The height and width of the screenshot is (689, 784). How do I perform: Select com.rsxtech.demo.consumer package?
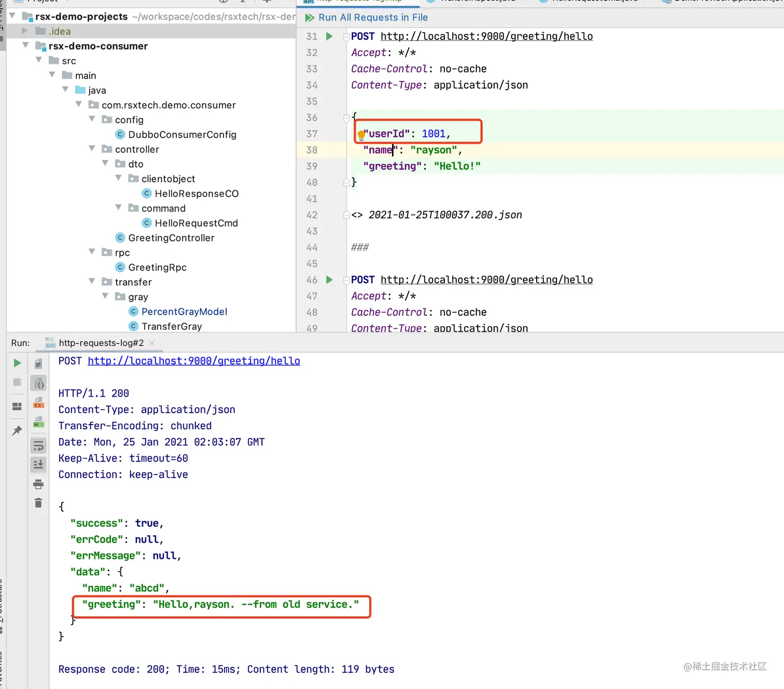(x=169, y=105)
